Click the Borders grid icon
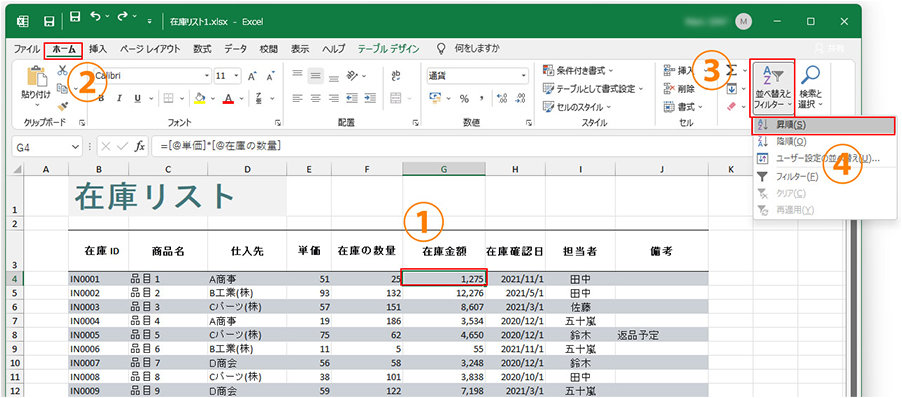The width and height of the screenshot is (902, 398). 168,98
